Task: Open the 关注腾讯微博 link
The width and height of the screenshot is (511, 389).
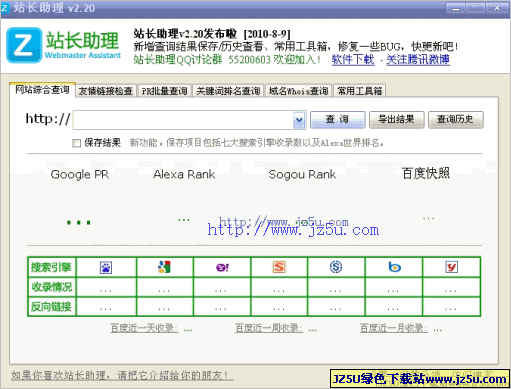Action: pos(418,60)
